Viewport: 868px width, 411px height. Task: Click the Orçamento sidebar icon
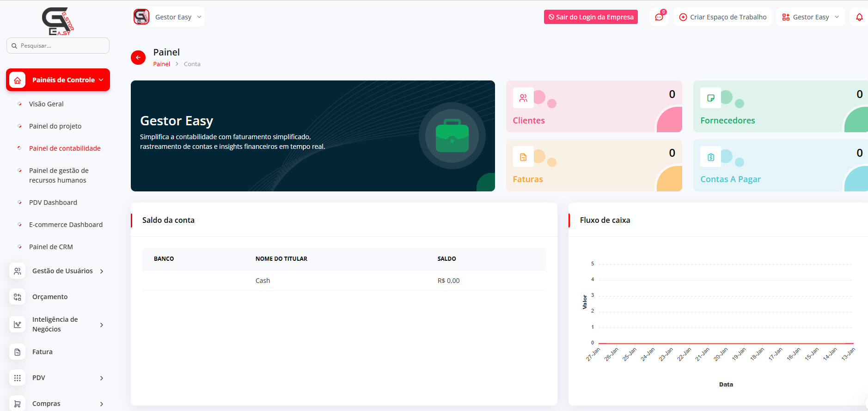(18, 297)
